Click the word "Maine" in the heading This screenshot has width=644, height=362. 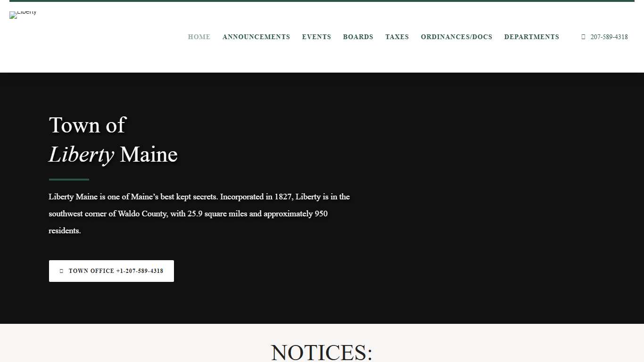pos(149,155)
